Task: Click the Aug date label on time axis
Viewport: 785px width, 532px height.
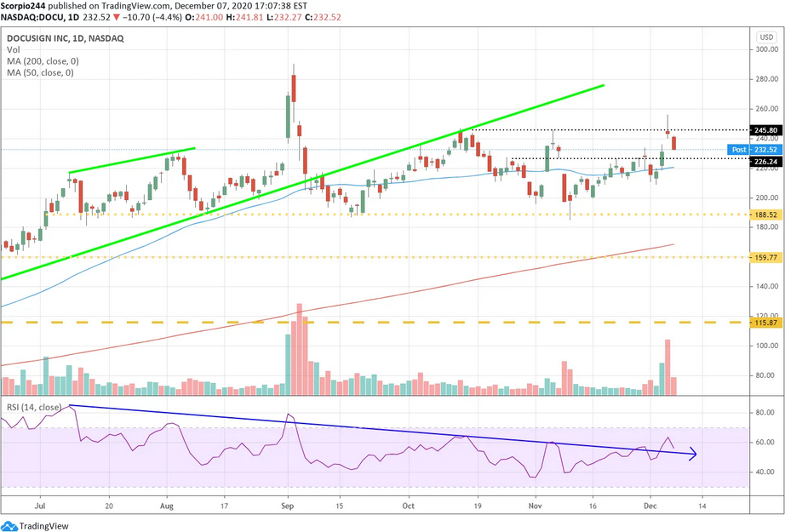Action: click(x=167, y=506)
